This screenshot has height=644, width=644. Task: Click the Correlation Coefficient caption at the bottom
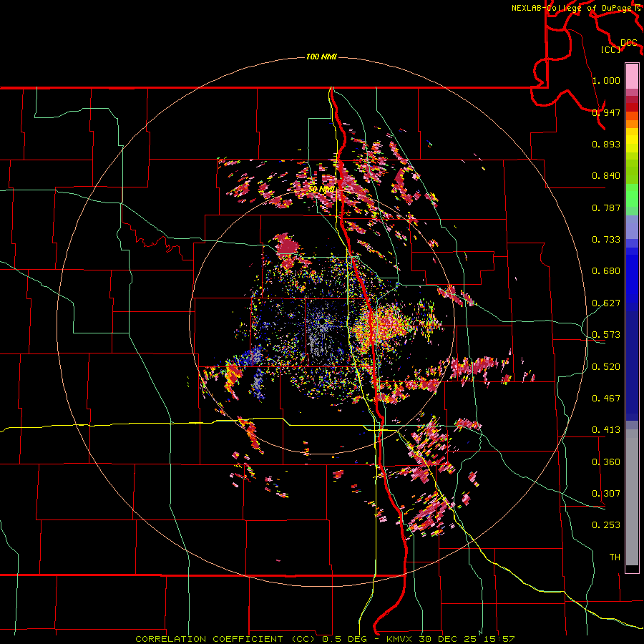coord(325,639)
